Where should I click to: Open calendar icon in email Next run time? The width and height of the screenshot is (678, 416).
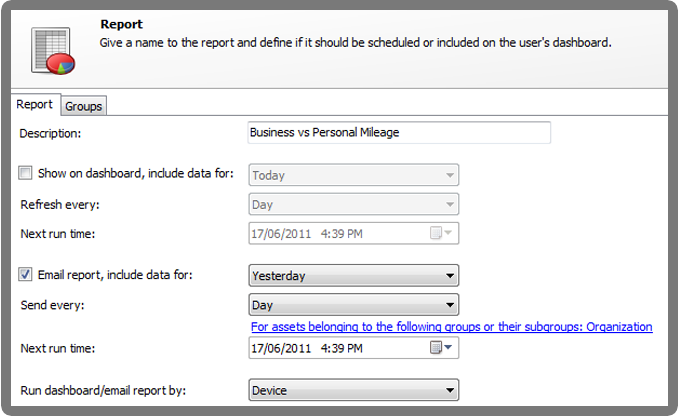[436, 348]
